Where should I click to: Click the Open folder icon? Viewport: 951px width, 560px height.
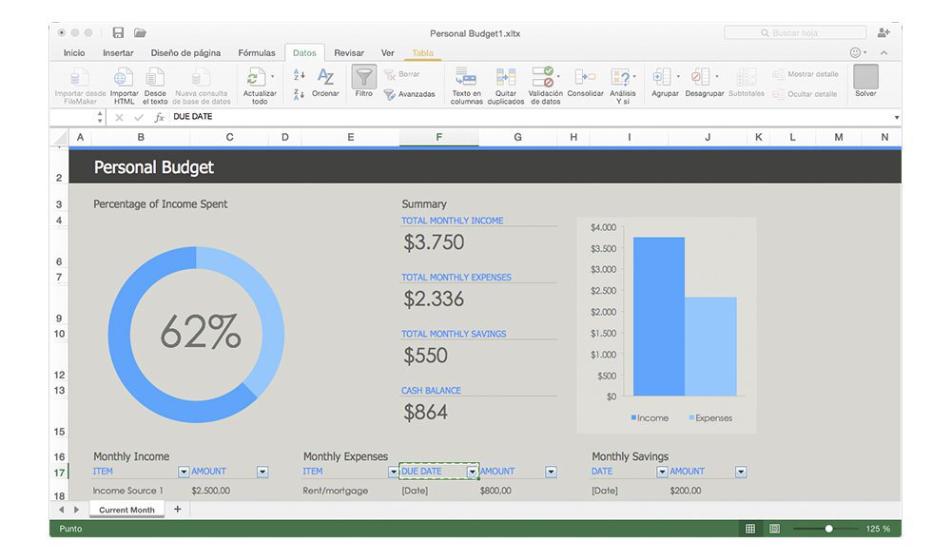point(140,32)
